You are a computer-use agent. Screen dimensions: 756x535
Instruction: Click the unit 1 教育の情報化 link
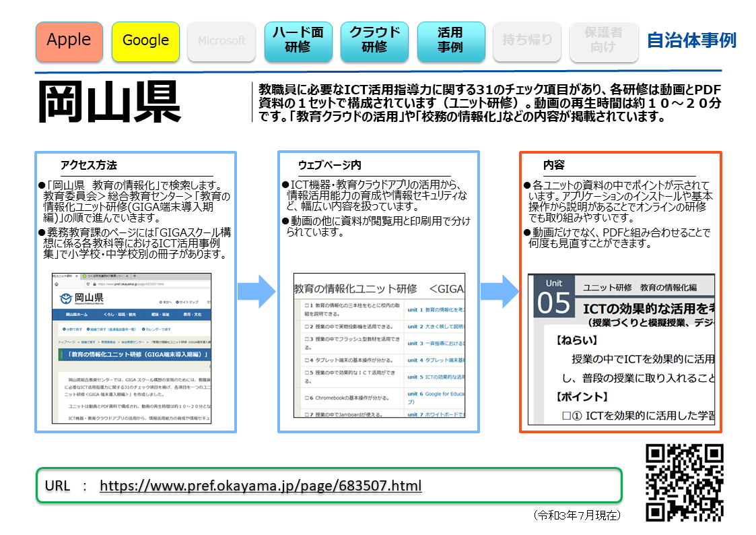tap(436, 310)
